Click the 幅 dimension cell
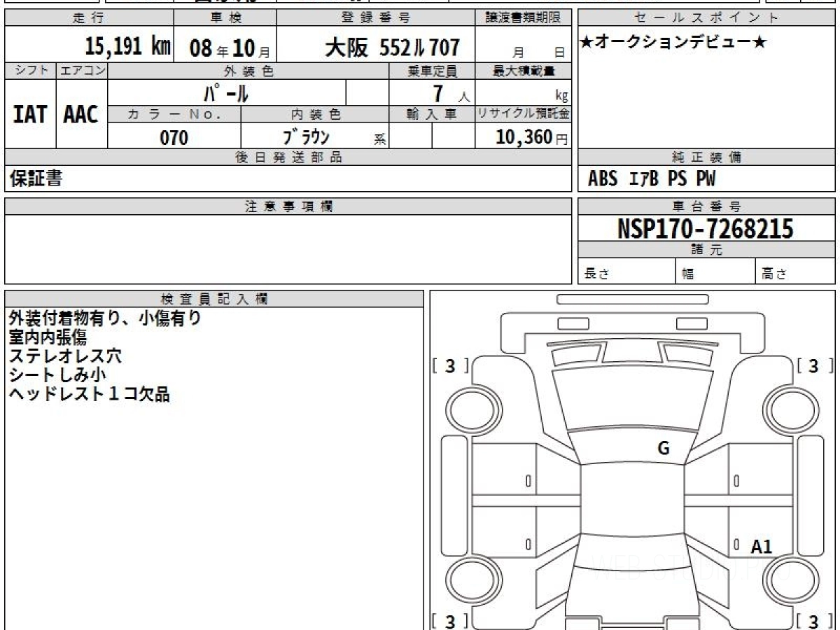 (716, 272)
